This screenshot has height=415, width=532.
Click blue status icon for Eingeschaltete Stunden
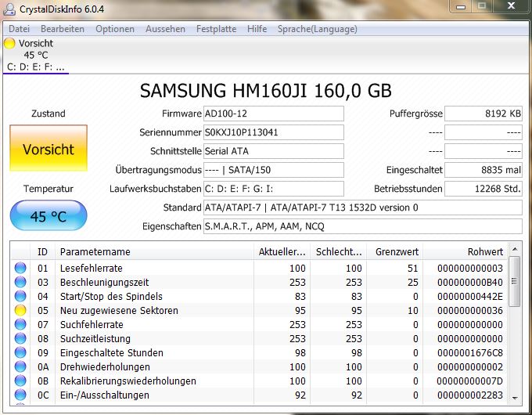click(x=20, y=352)
